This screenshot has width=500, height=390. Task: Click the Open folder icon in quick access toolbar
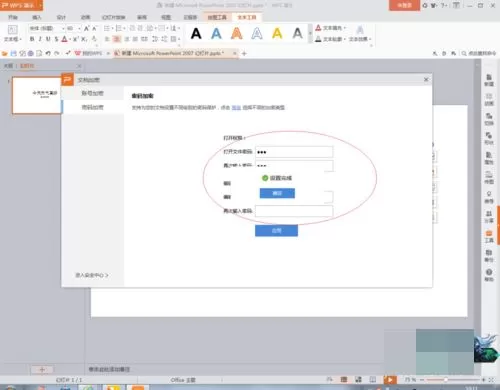tap(5, 53)
